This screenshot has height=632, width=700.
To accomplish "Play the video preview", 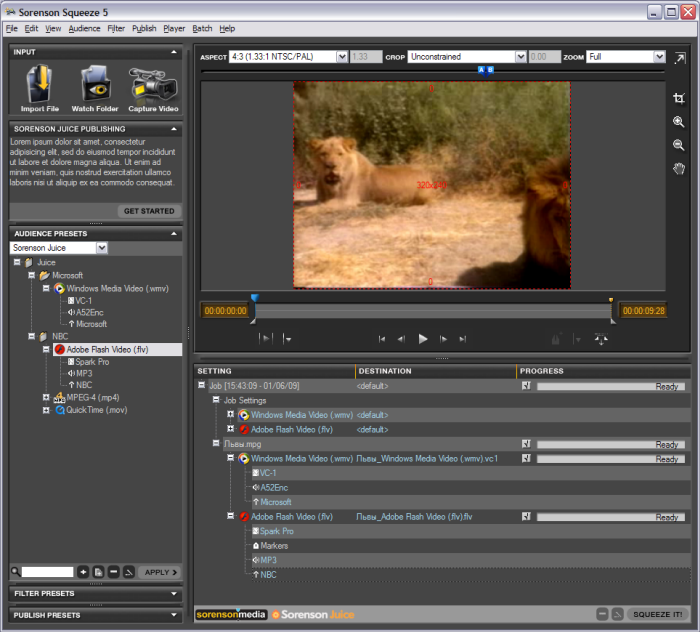I will [x=422, y=339].
